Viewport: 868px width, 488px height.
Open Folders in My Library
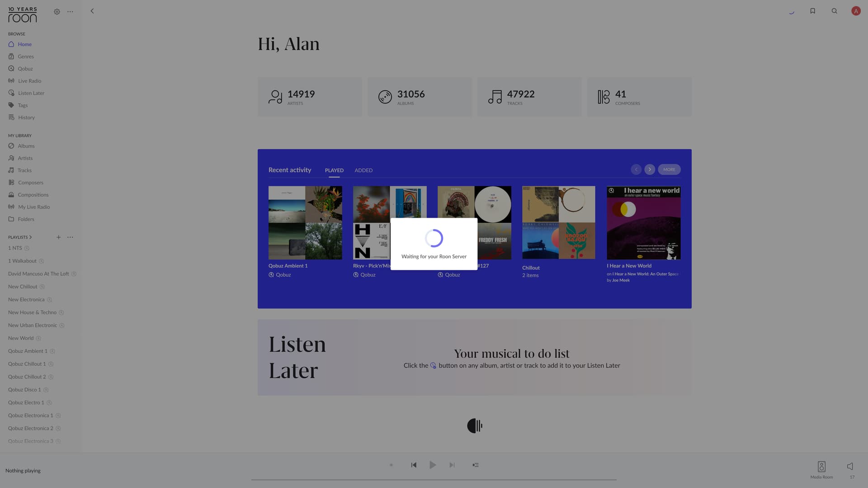[21, 219]
